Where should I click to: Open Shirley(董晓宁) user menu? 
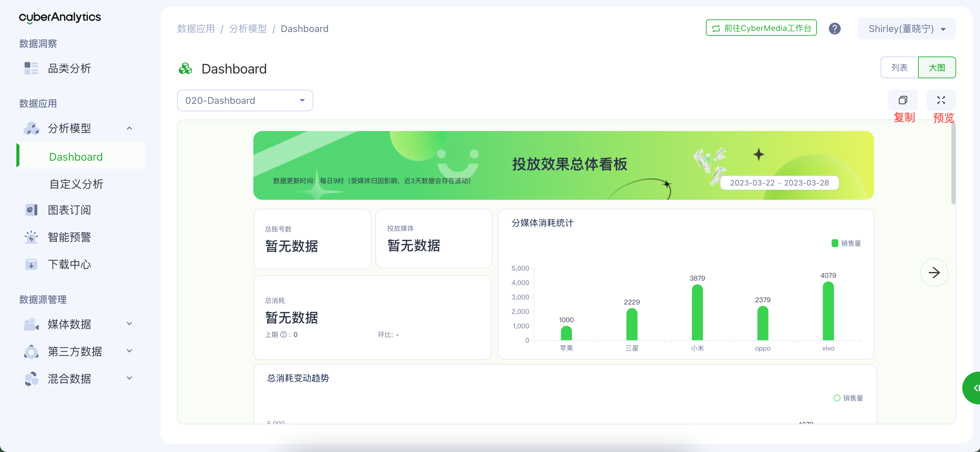coord(906,29)
